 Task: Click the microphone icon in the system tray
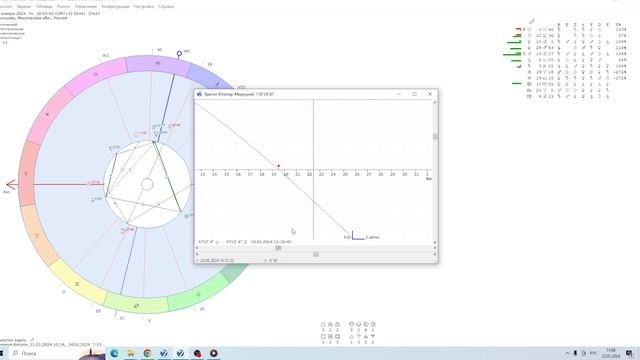[x=576, y=353]
